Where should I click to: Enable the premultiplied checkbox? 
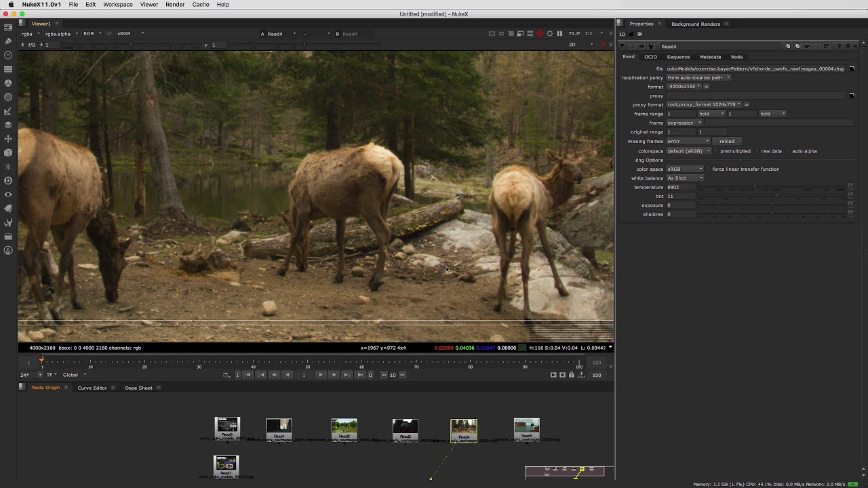pyautogui.click(x=716, y=151)
